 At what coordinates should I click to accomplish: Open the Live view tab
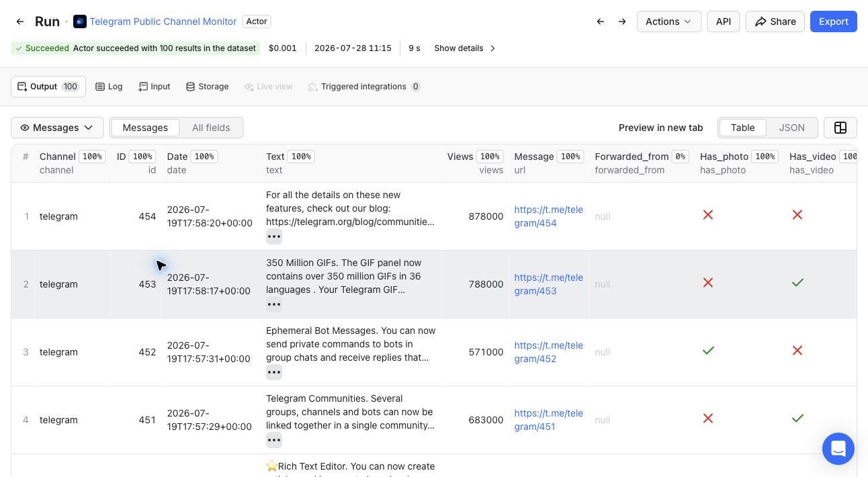pos(269,87)
